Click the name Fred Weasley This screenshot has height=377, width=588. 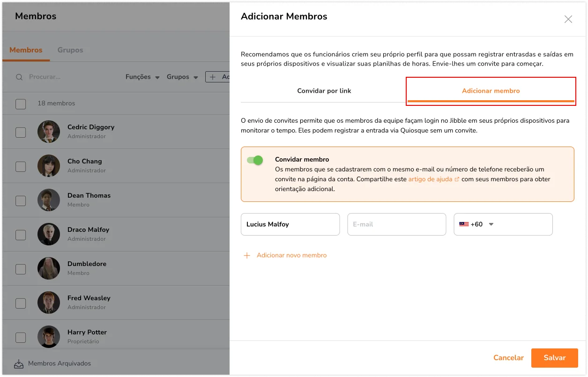(x=89, y=298)
